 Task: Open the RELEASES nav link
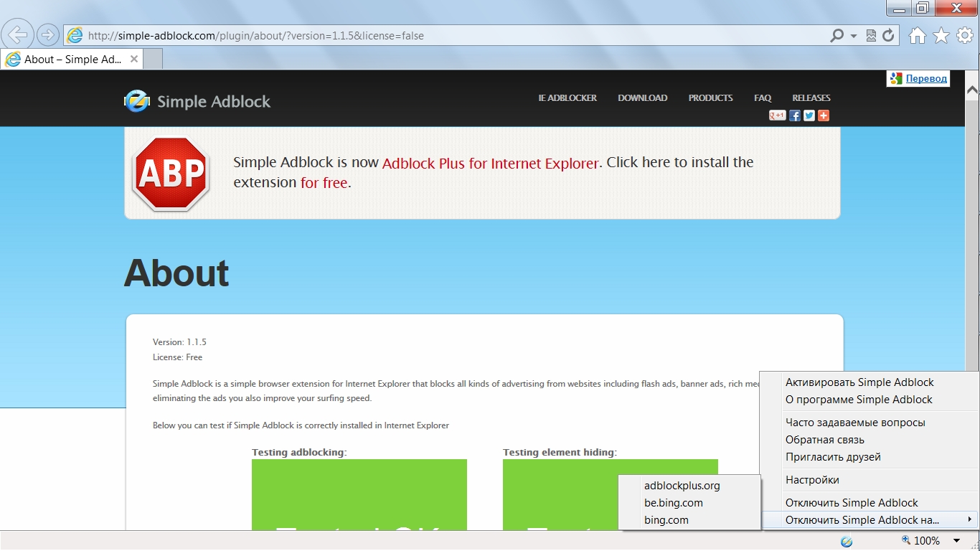click(811, 98)
